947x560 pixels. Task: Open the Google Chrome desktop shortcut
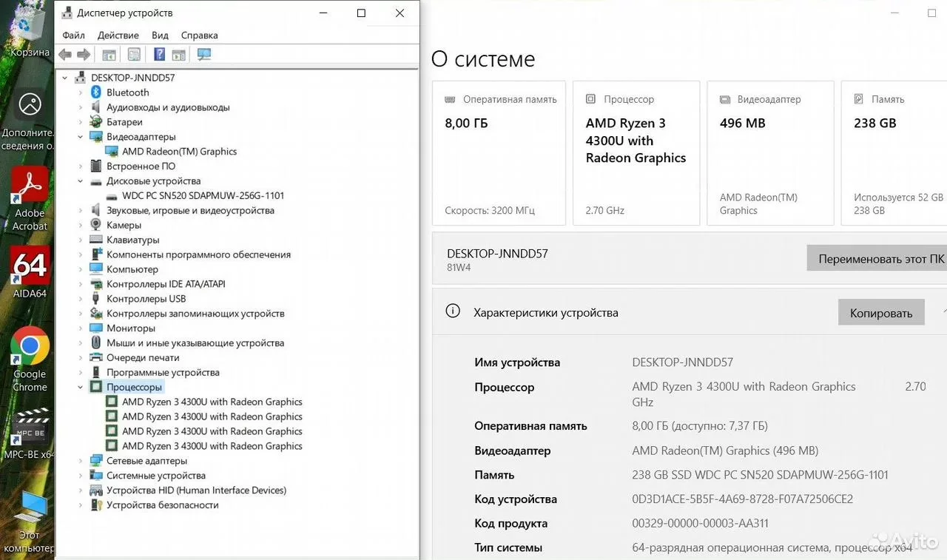30,359
